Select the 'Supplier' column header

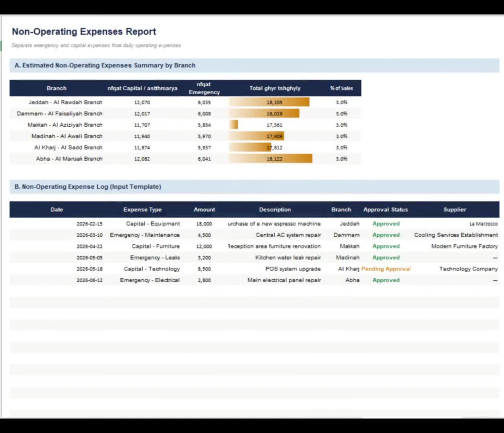pos(455,210)
